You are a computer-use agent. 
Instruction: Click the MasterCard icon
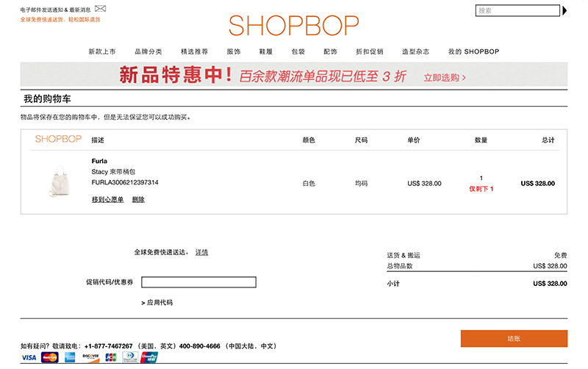pyautogui.click(x=49, y=358)
